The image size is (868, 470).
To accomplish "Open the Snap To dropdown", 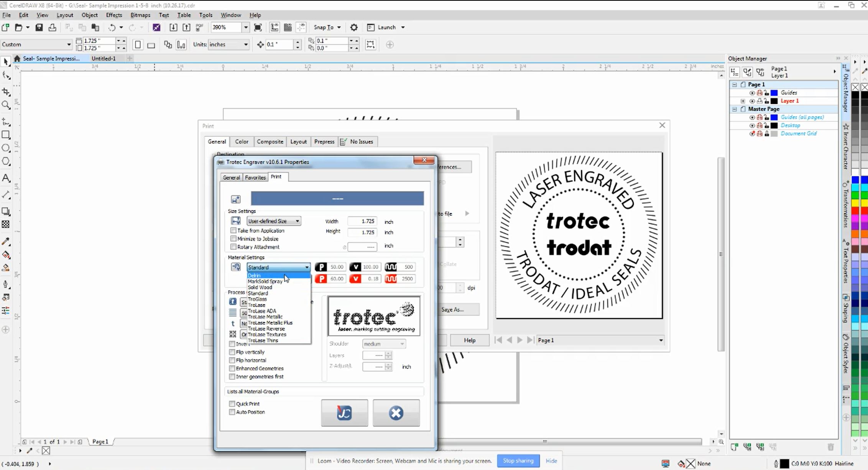I will pyautogui.click(x=339, y=27).
